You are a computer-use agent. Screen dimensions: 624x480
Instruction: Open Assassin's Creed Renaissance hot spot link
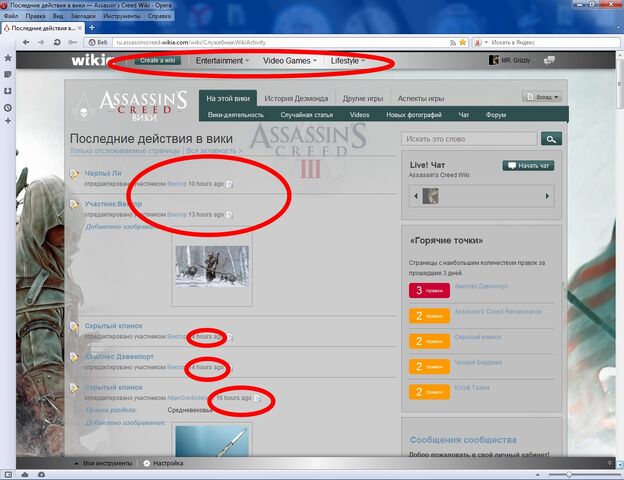[498, 311]
